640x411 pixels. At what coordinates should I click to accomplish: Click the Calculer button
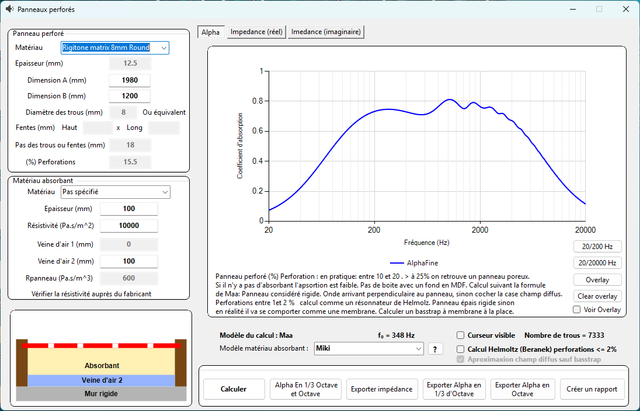[x=233, y=389]
